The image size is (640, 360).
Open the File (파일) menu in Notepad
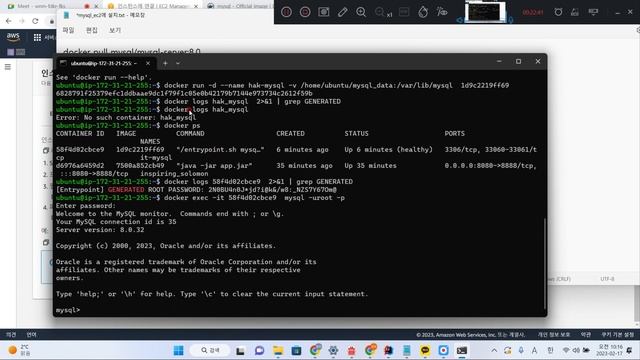[68, 30]
